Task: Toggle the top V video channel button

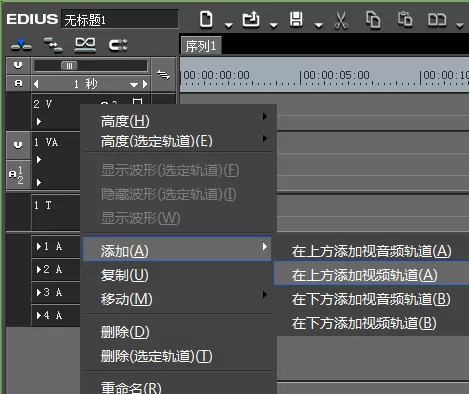Action: point(18,65)
